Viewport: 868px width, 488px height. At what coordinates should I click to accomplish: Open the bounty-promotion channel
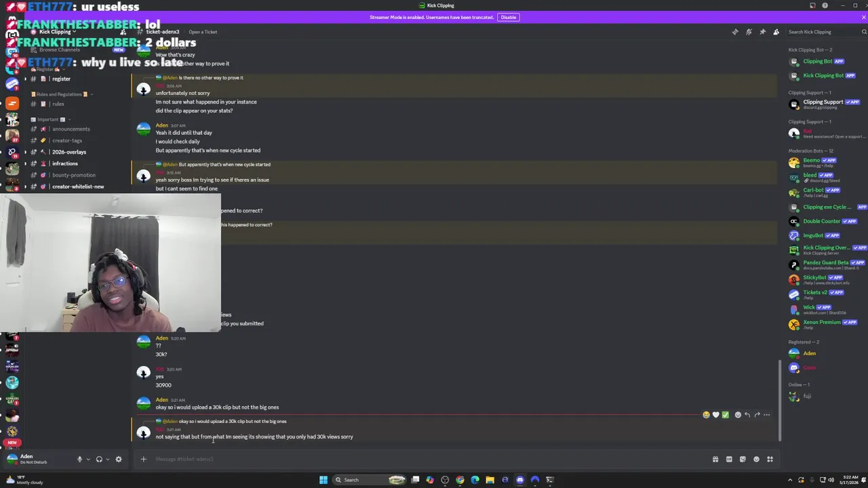(75, 175)
